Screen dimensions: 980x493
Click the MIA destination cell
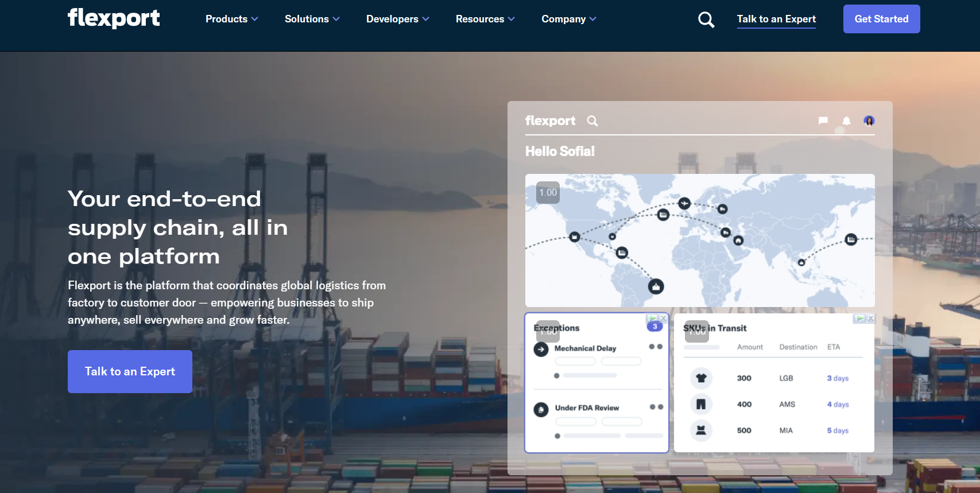tap(786, 430)
